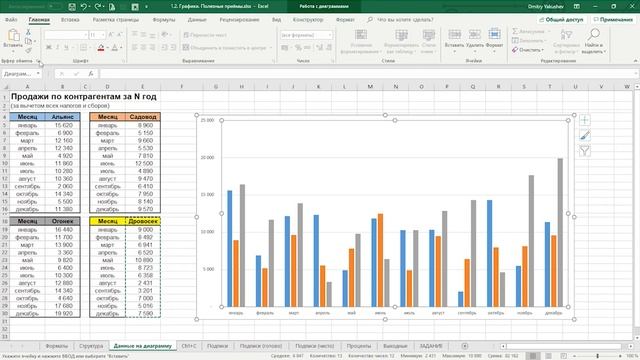Click the zoom slider in the status bar

click(x=597, y=356)
